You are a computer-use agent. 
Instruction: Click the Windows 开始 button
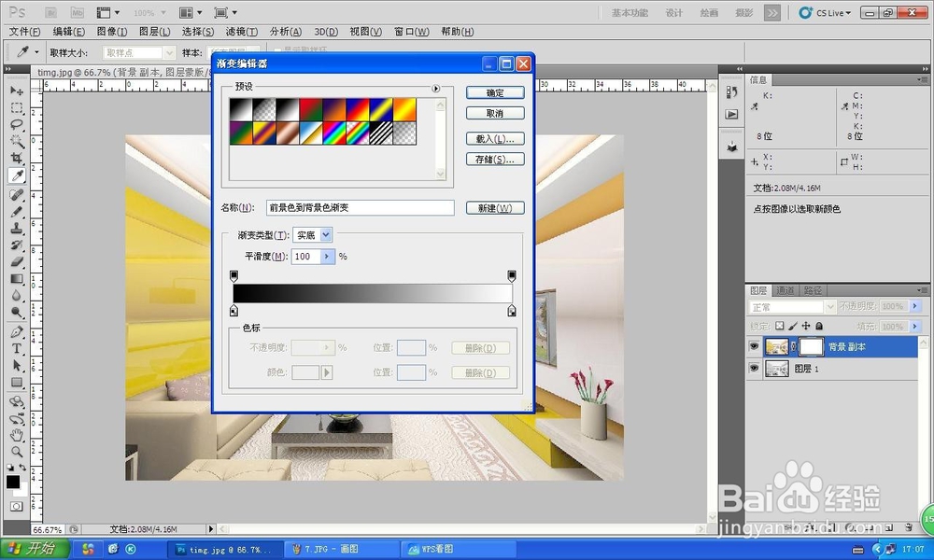click(x=35, y=549)
